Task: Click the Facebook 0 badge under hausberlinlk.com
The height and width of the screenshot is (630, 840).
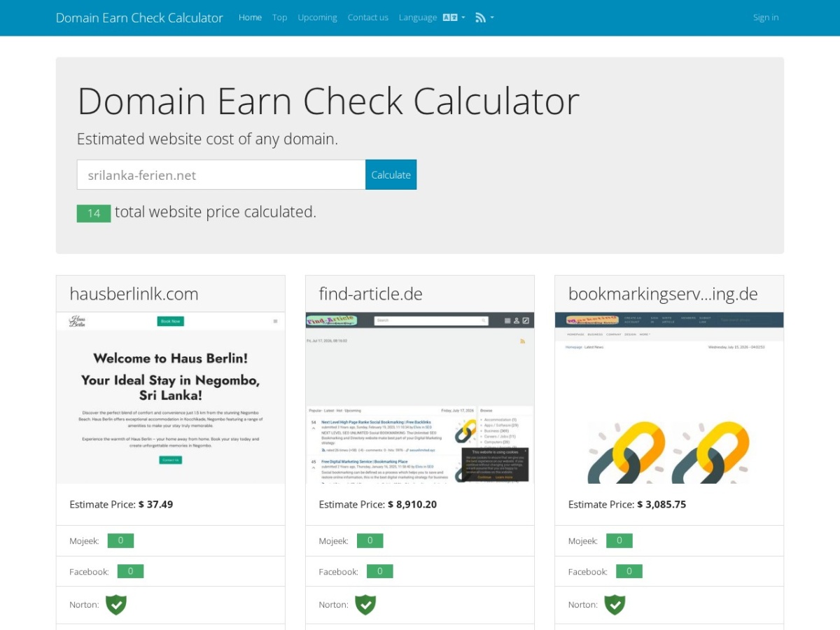Action: pos(130,571)
